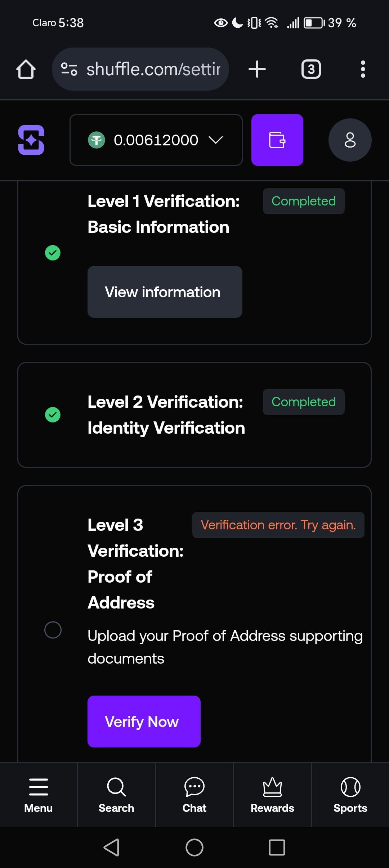
Task: Open the wallet via purple button
Action: coord(277,140)
